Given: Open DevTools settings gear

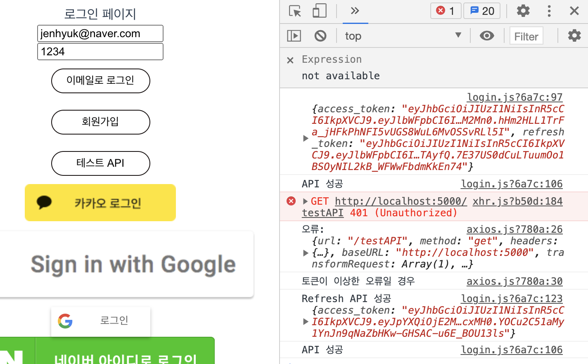Looking at the screenshot, I should [523, 11].
